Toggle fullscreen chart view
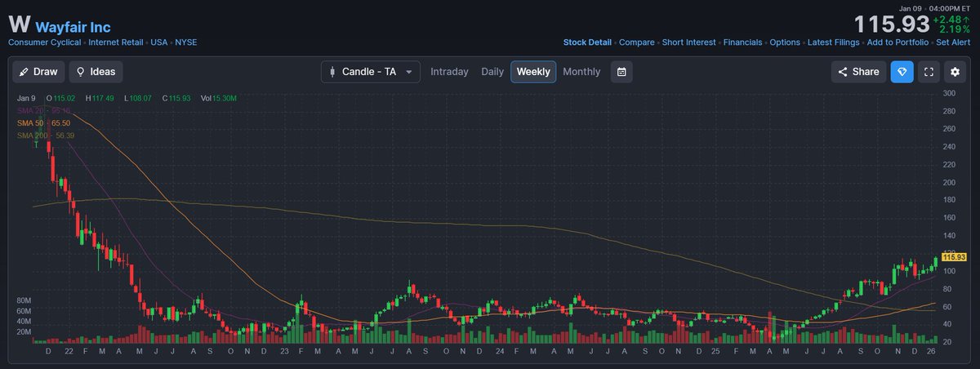This screenshot has width=980, height=369. pos(928,72)
